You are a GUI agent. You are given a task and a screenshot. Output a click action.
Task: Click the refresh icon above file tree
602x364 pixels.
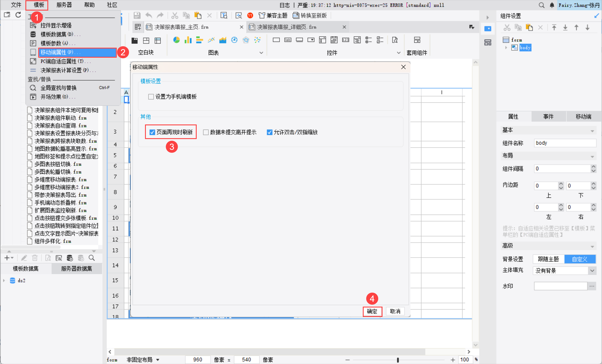(18, 15)
